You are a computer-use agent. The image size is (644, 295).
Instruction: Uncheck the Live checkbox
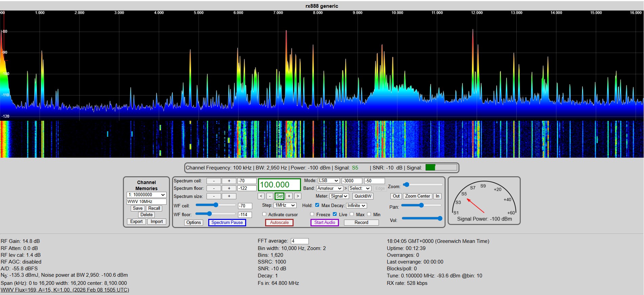click(335, 214)
